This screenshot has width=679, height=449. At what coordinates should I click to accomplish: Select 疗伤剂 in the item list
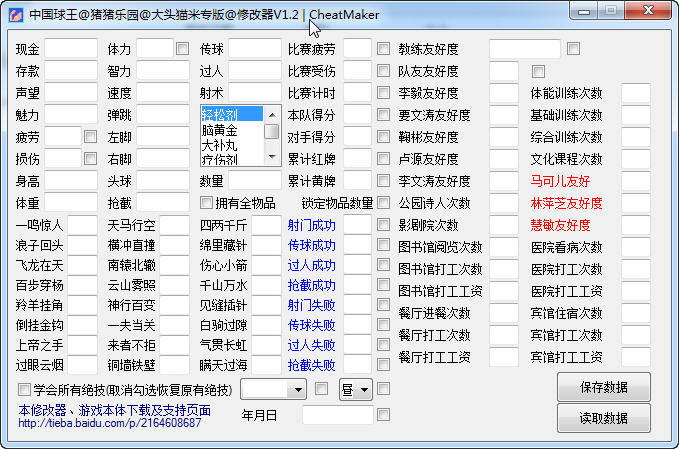[x=232, y=159]
